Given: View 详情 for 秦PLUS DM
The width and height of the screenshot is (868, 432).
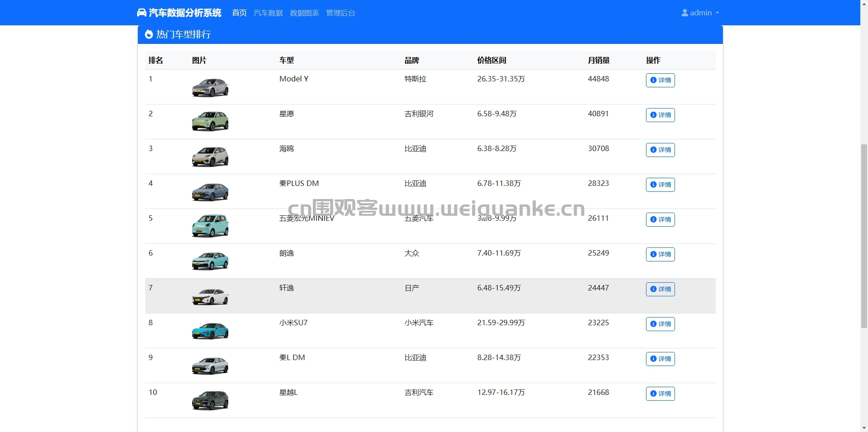Looking at the screenshot, I should point(660,185).
